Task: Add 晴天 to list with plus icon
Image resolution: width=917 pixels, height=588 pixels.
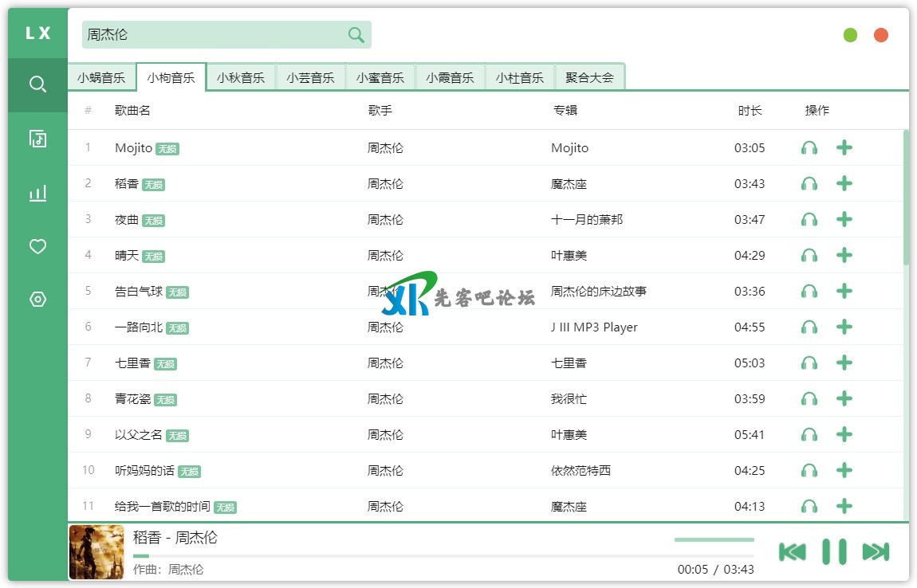Action: tap(844, 256)
